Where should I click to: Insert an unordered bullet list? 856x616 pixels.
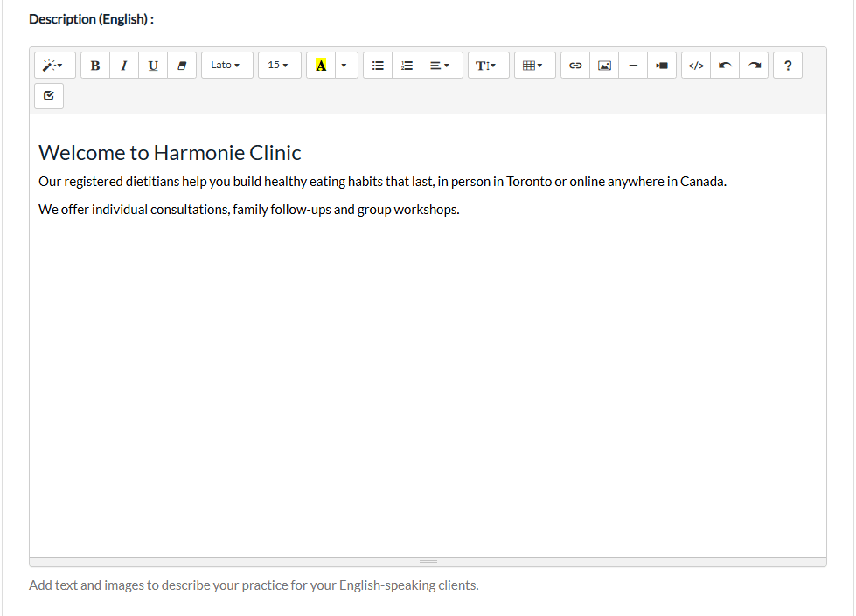378,66
